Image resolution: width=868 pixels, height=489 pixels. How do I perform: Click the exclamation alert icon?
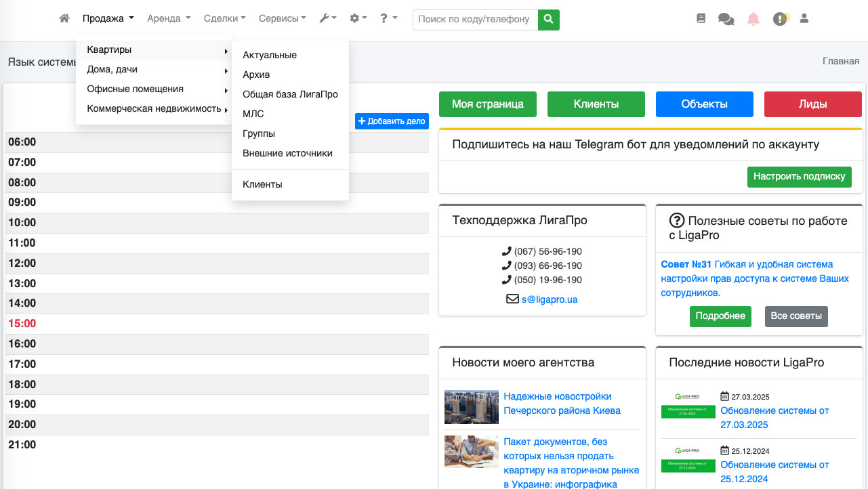coord(780,19)
